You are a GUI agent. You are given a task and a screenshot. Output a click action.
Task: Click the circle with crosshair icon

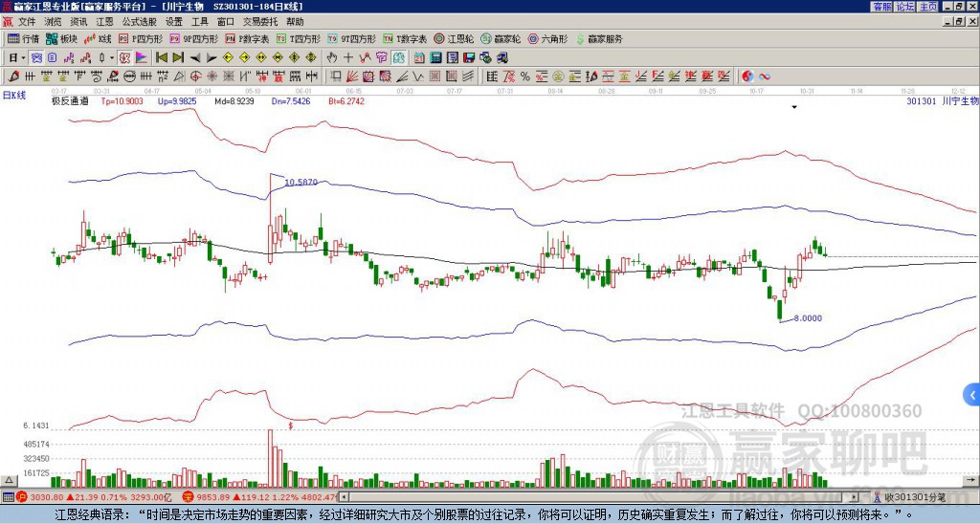(195, 76)
